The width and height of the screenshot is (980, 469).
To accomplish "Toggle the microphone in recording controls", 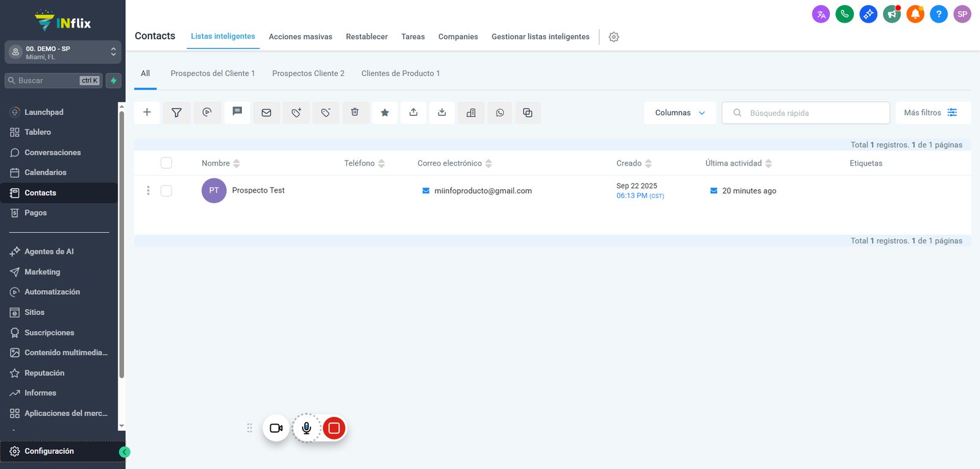I will point(307,428).
